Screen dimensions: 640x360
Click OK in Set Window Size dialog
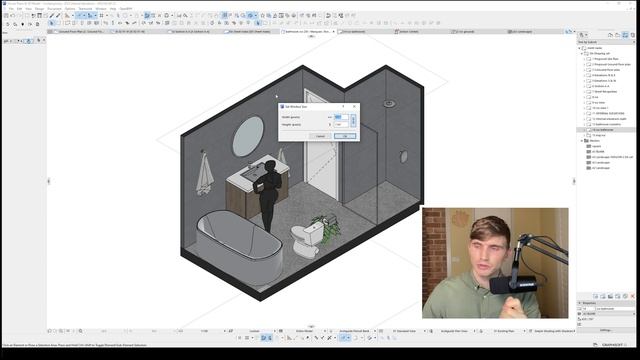[x=345, y=136]
